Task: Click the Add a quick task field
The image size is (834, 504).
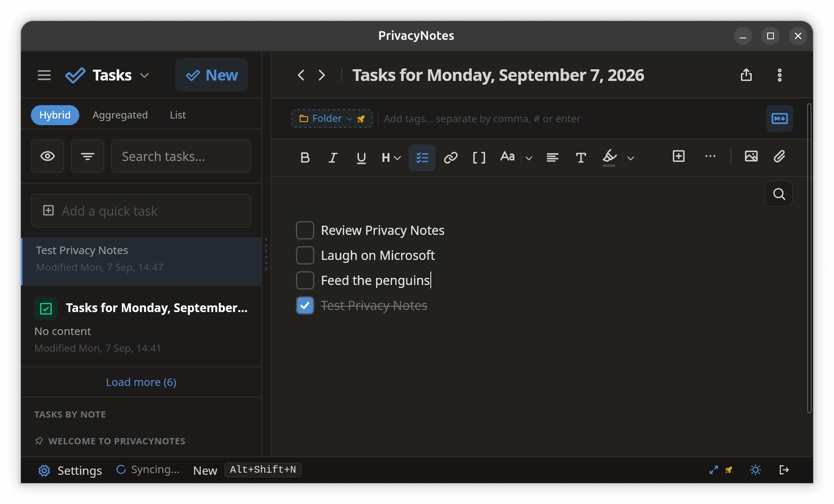Action: [x=141, y=211]
